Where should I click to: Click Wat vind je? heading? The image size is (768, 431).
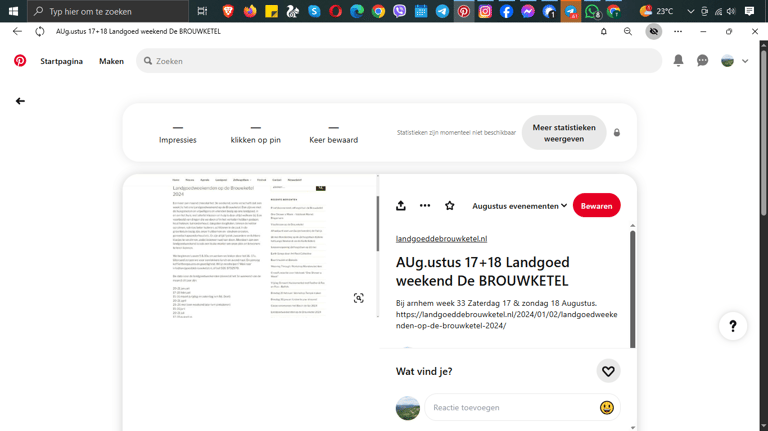[x=424, y=371]
